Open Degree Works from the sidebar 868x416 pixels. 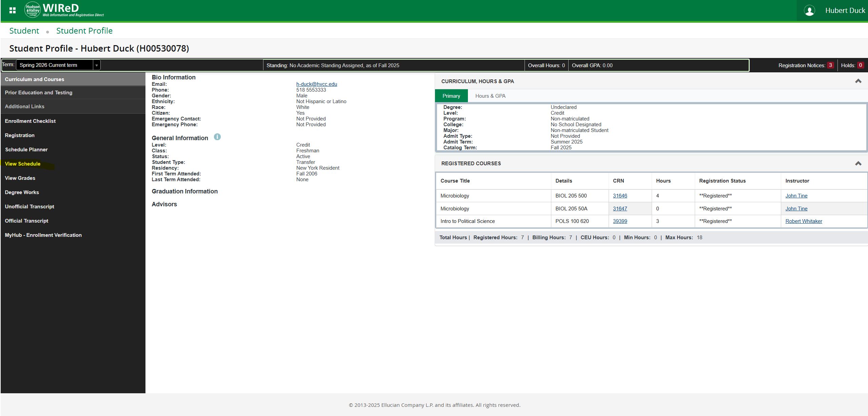coord(22,192)
